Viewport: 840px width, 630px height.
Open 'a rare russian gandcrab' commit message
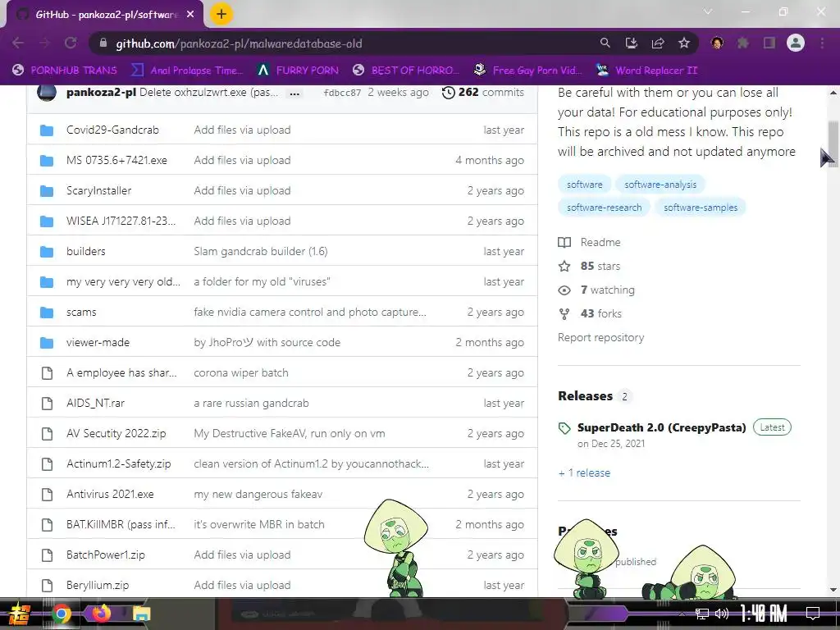pyautogui.click(x=251, y=404)
